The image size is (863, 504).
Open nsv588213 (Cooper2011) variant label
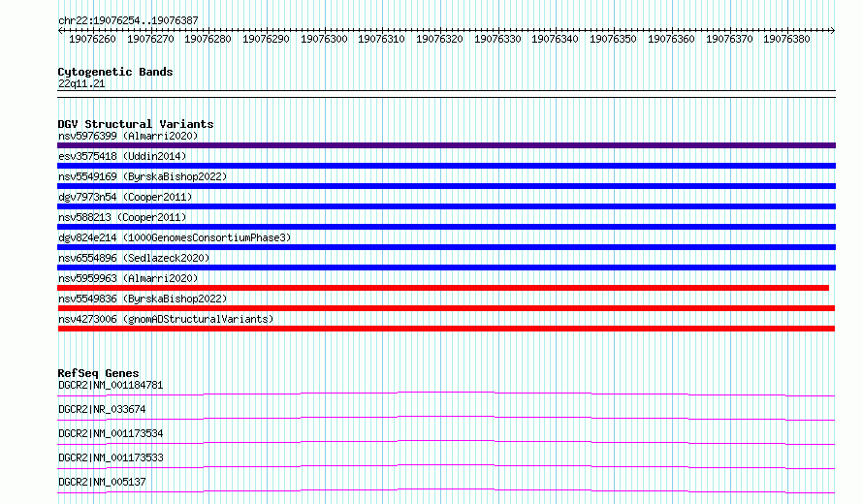coord(122,217)
